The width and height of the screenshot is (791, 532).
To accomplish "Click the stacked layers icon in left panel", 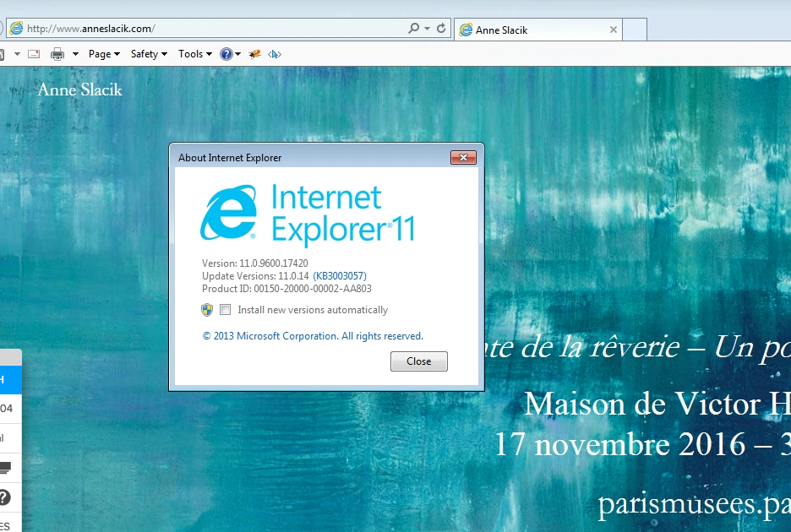I will (5, 467).
